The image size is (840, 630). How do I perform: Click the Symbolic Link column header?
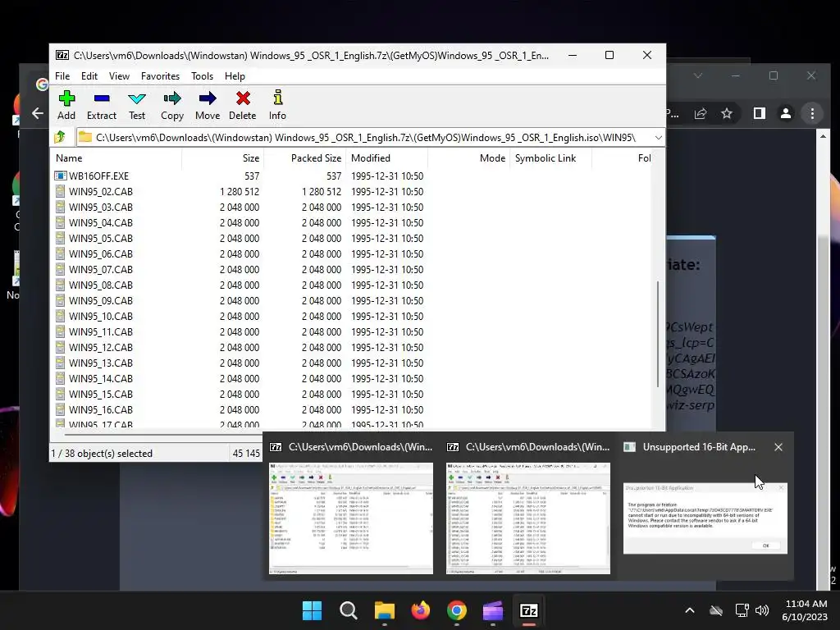click(x=550, y=158)
